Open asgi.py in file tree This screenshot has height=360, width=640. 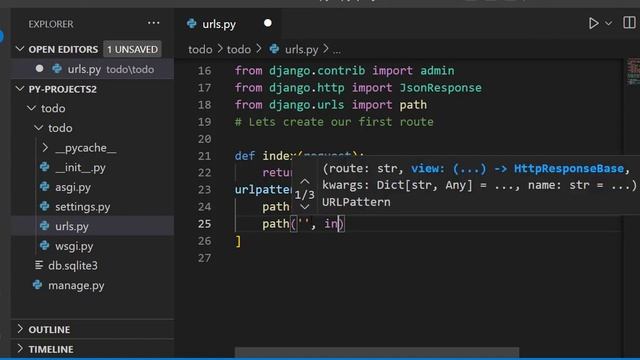point(73,187)
